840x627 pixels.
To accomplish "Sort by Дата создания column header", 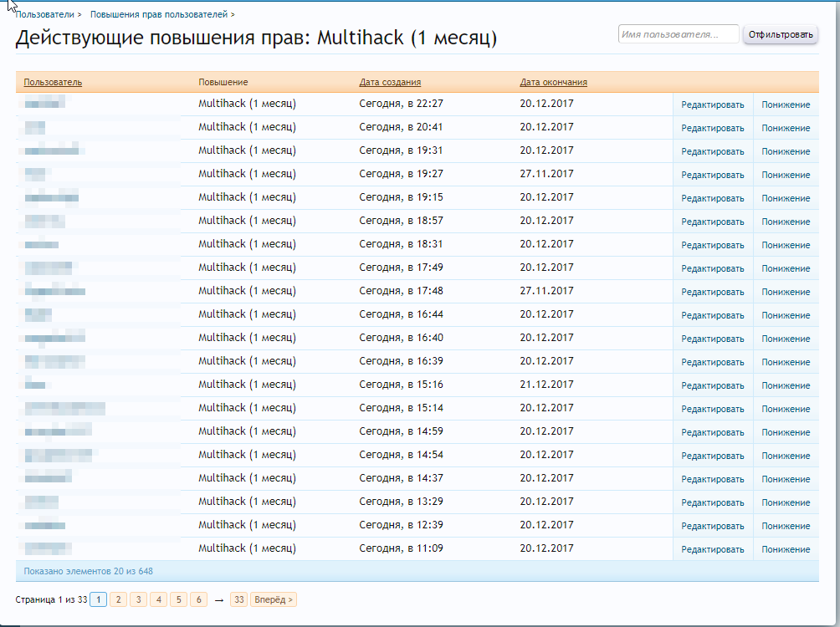I will [390, 83].
